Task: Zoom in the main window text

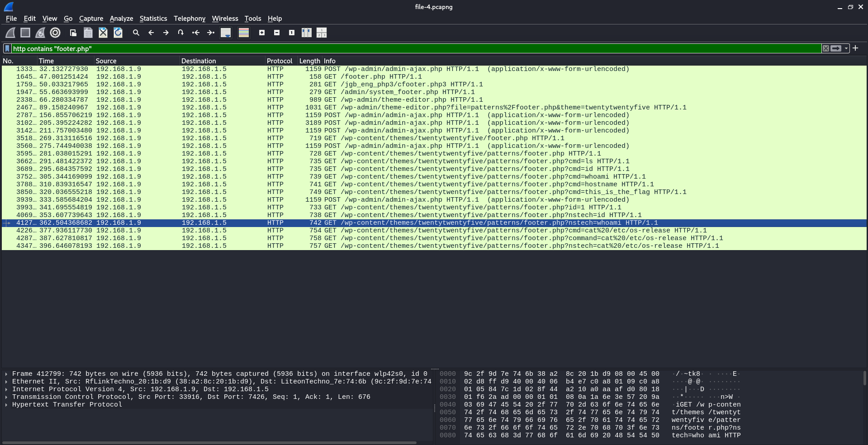Action: tap(262, 33)
